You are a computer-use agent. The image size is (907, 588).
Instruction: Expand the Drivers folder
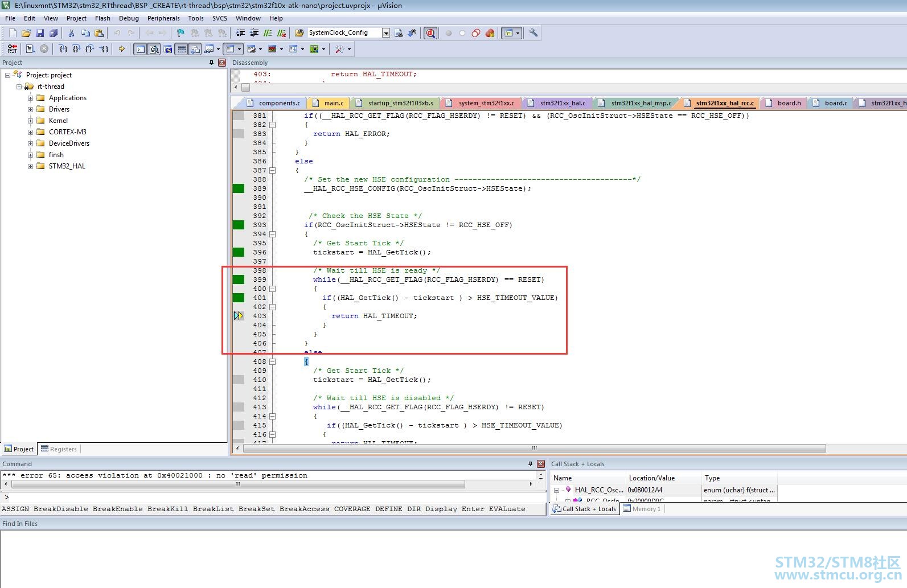coord(30,109)
